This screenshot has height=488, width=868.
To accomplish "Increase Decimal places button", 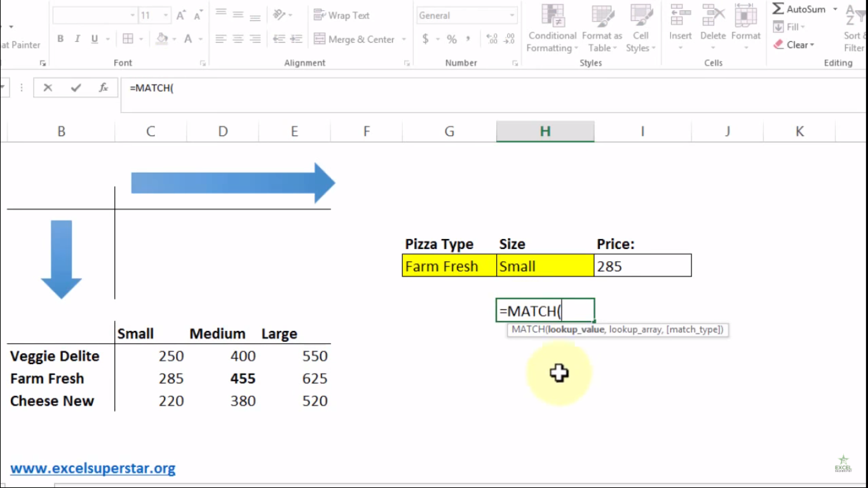I will point(492,39).
